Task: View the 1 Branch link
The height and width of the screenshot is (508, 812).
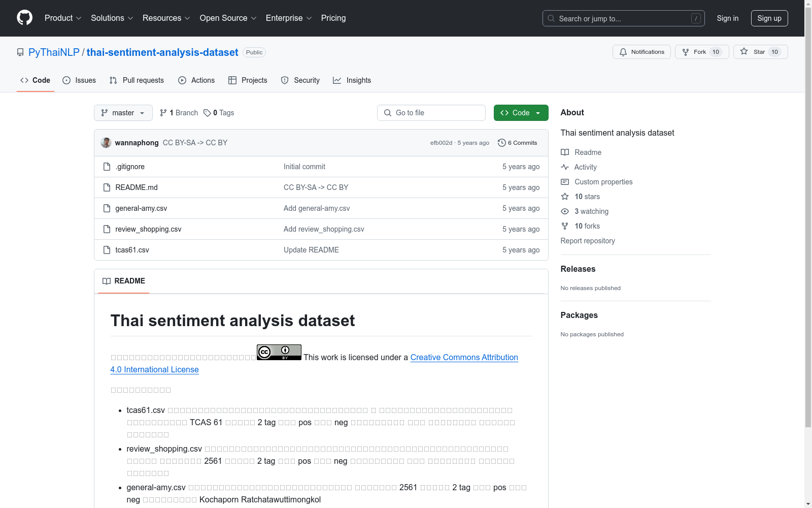Action: tap(179, 113)
